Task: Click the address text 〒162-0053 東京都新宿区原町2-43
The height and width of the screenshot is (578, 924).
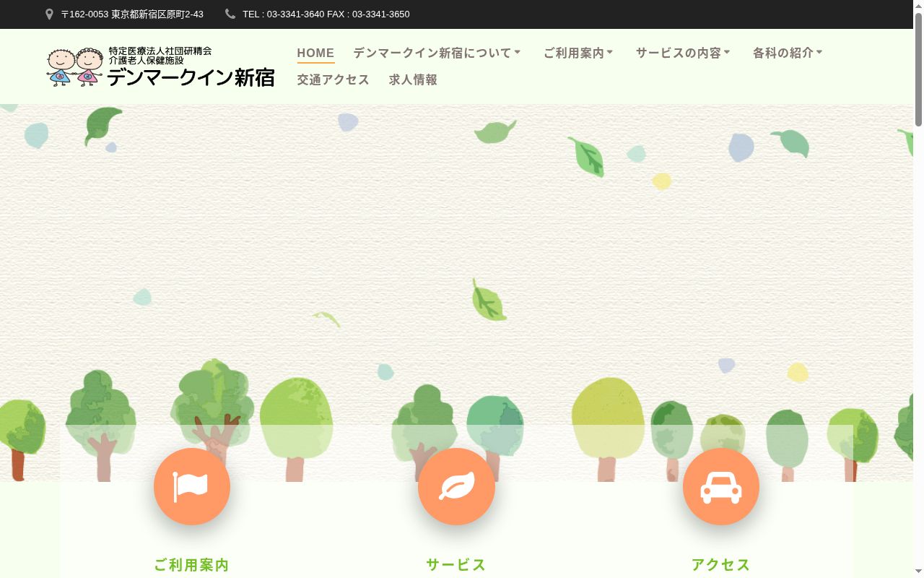Action: coord(132,14)
